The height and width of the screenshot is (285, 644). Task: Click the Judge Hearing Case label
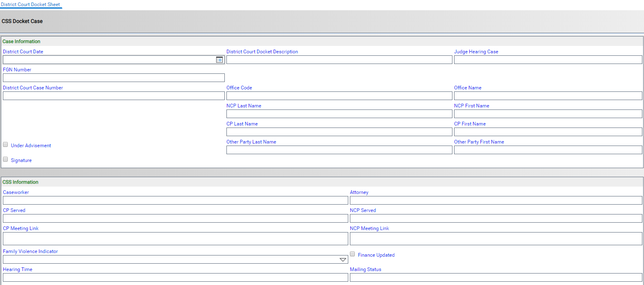pos(476,52)
